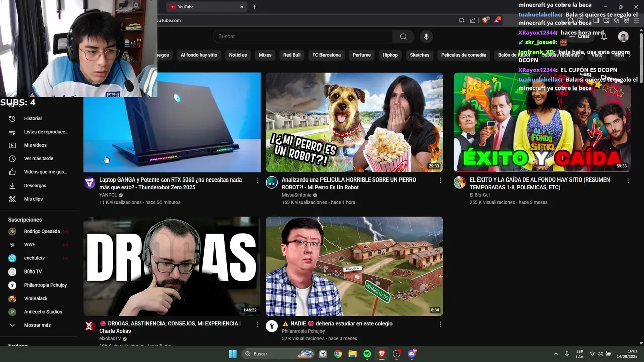
Task: Open Chrome from the taskbar
Action: pyautogui.click(x=338, y=354)
